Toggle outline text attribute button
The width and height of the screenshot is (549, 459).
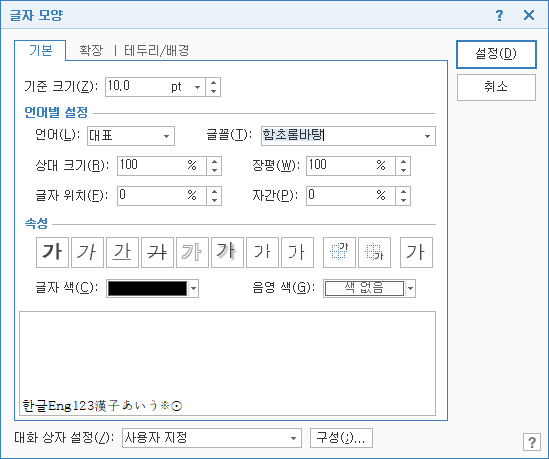pyautogui.click(x=192, y=252)
